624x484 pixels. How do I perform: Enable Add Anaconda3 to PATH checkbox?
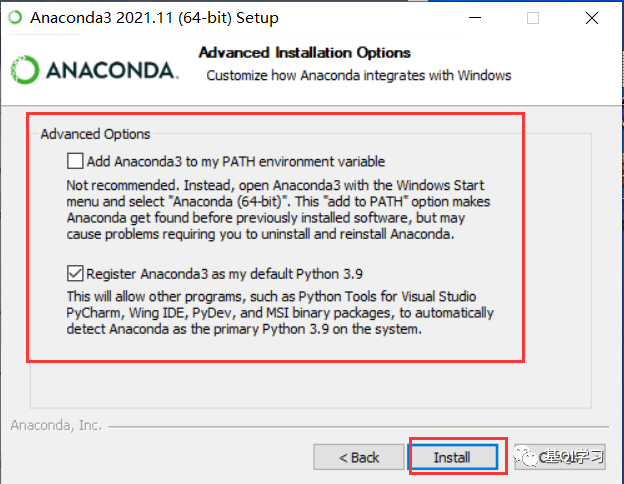[75, 161]
